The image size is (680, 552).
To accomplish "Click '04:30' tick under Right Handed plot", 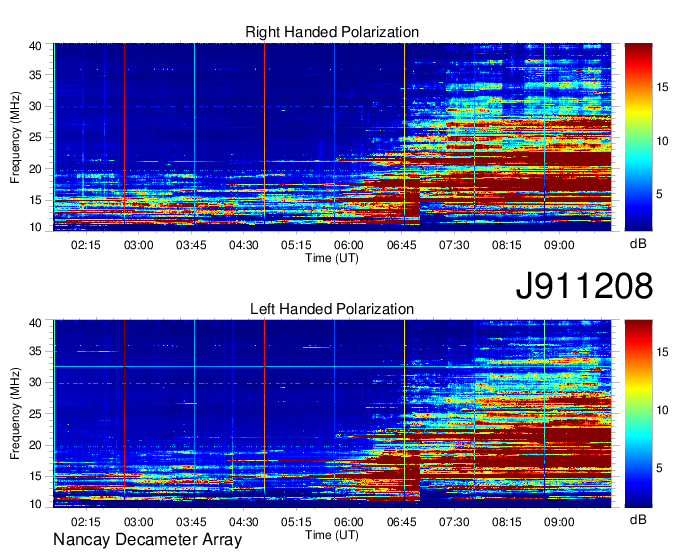I will pos(244,245).
